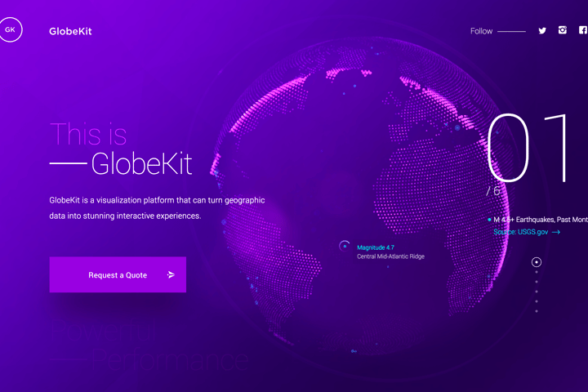Open the Facebook icon in header
588x392 pixels.
583,30
